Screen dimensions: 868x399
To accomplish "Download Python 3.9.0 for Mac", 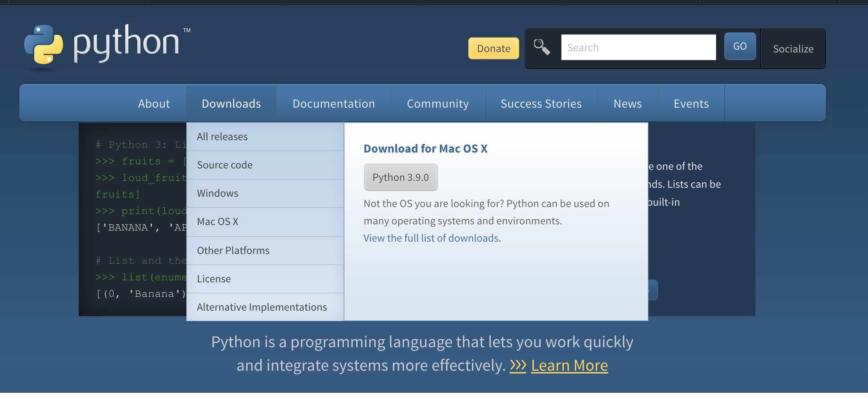I will 401,177.
